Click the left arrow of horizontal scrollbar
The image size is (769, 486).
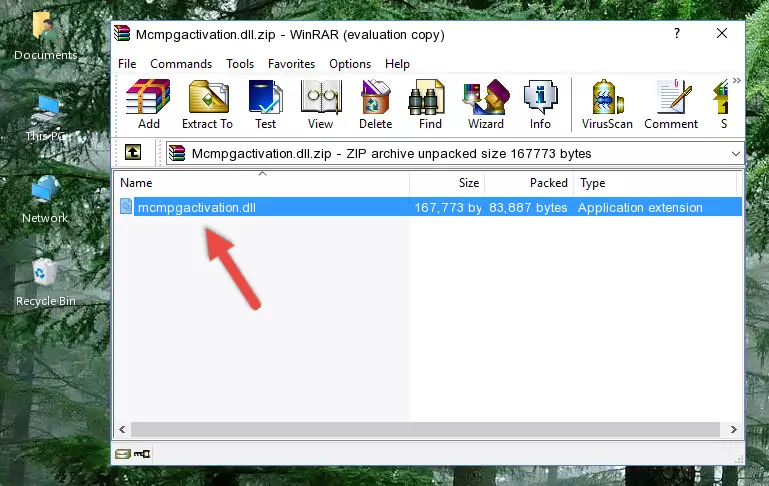[123, 430]
